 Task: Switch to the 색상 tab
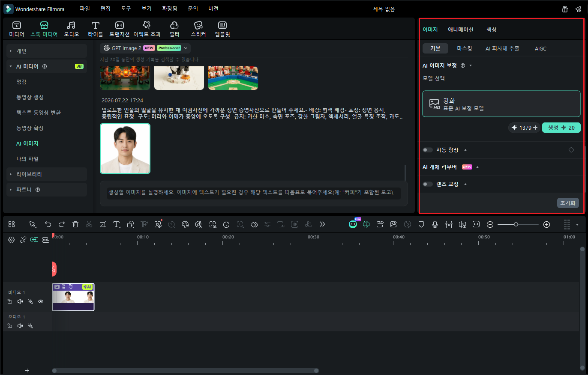point(492,30)
